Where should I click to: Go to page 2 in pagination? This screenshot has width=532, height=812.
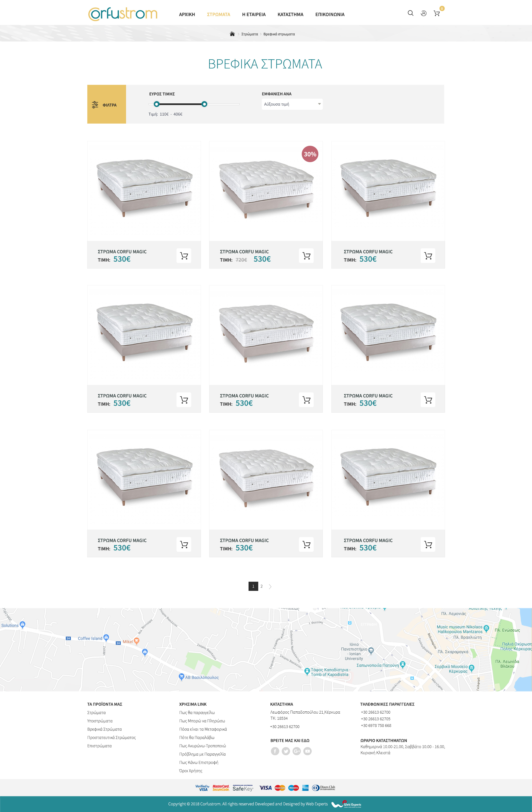tap(262, 586)
